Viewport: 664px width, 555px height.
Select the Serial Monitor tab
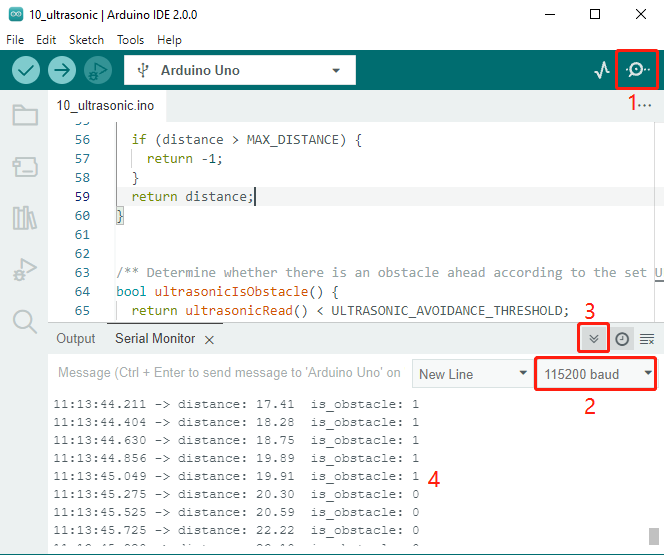155,339
